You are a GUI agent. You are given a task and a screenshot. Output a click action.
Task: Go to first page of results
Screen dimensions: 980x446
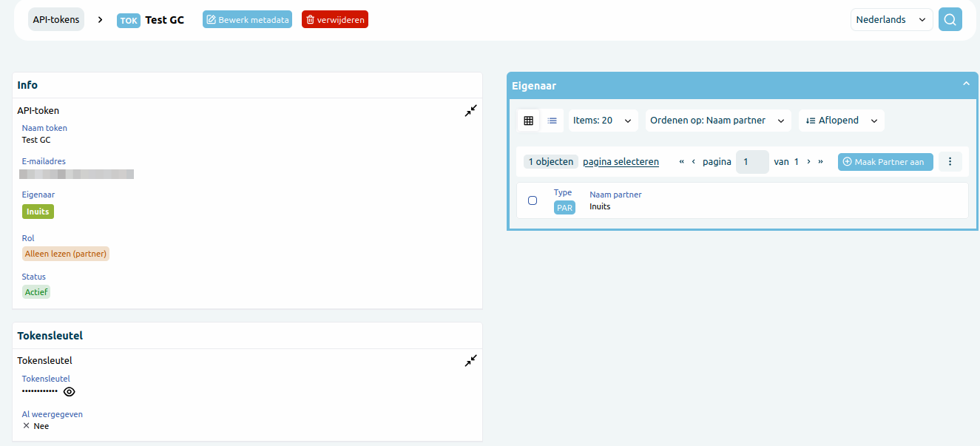point(681,162)
